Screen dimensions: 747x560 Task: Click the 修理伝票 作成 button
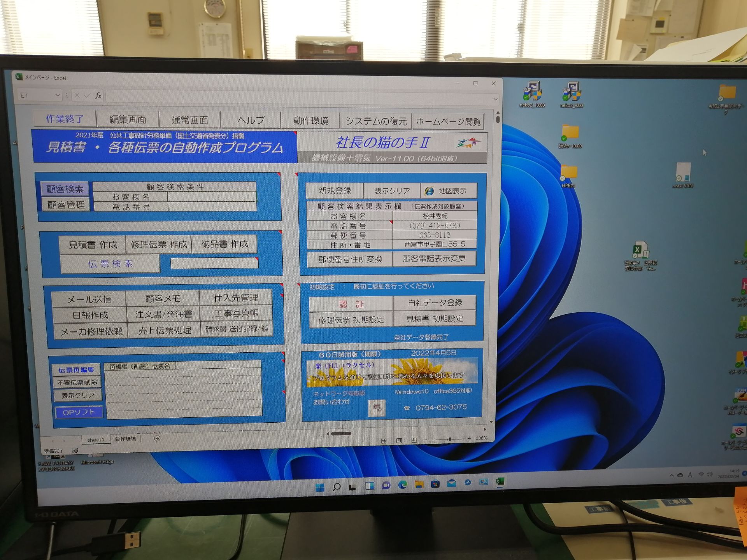coord(159,244)
